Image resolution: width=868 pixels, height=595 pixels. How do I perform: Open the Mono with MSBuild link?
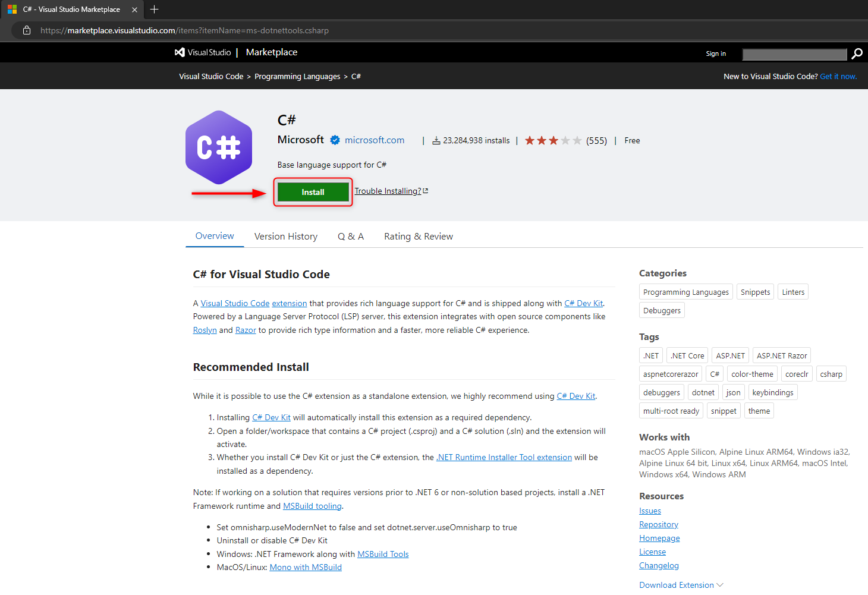(x=306, y=567)
